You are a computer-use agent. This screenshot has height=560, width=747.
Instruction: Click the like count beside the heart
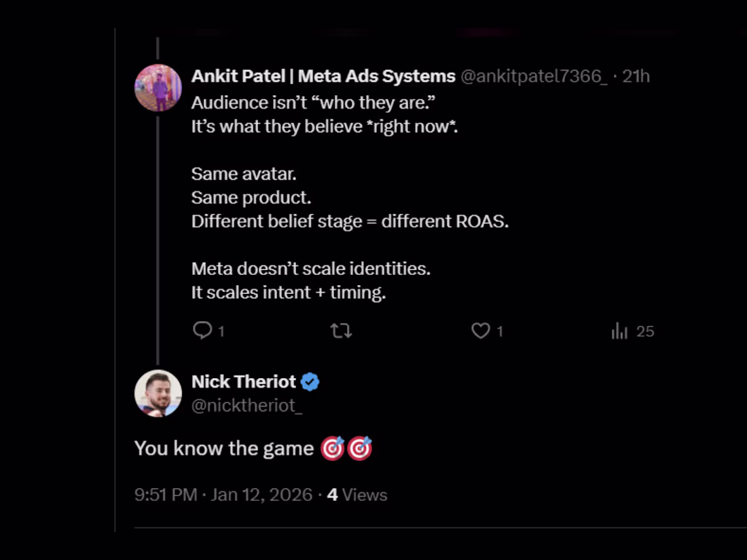[500, 331]
